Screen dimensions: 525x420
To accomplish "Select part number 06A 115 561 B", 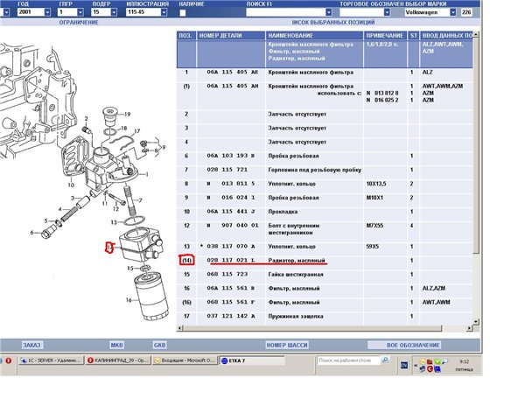I will pyautogui.click(x=230, y=288).
